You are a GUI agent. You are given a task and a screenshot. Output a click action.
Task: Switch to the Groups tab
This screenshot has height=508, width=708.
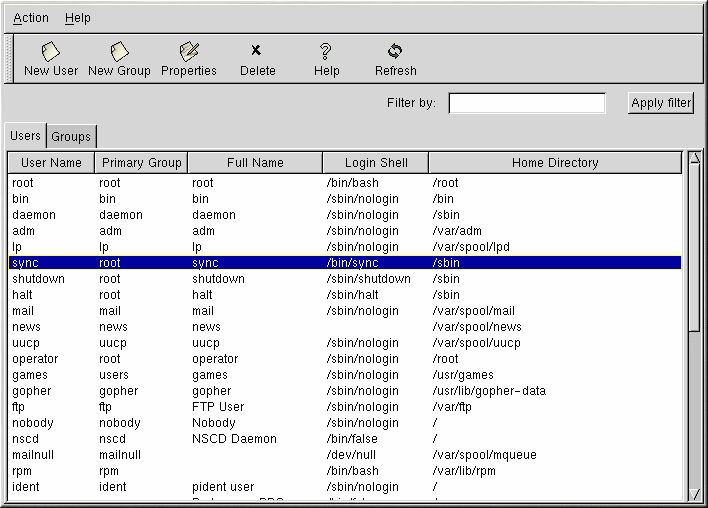71,137
